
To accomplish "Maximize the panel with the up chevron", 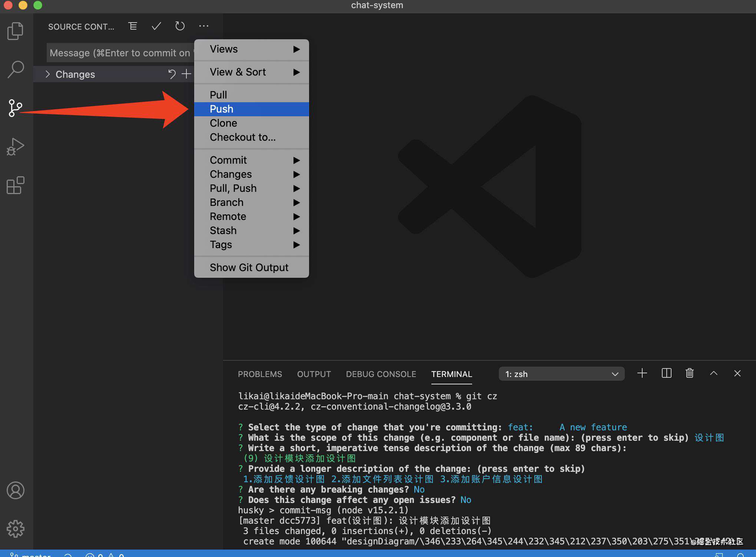I will (x=714, y=373).
